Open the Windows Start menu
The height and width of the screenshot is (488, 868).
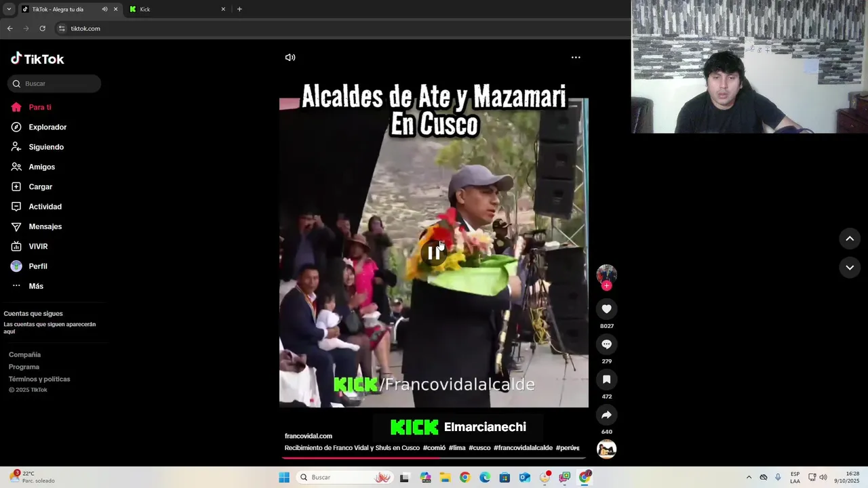point(284,477)
